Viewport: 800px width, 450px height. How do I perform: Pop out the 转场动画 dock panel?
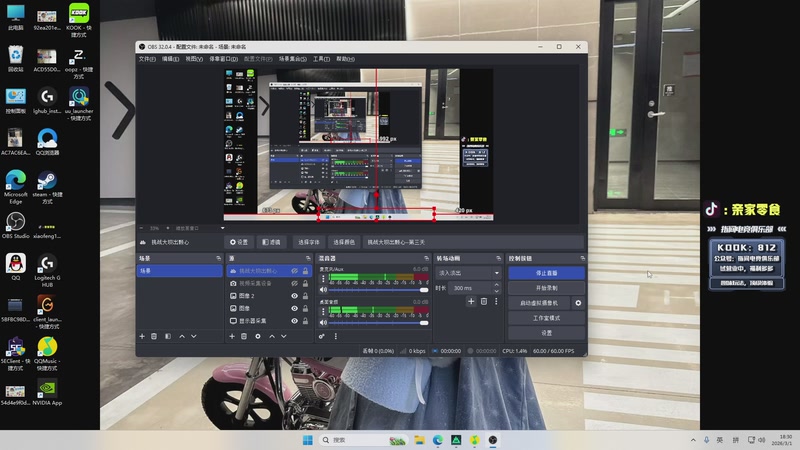(498, 259)
